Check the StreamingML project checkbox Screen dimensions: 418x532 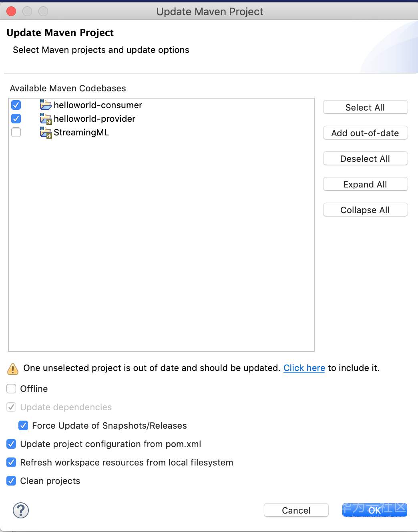point(16,132)
